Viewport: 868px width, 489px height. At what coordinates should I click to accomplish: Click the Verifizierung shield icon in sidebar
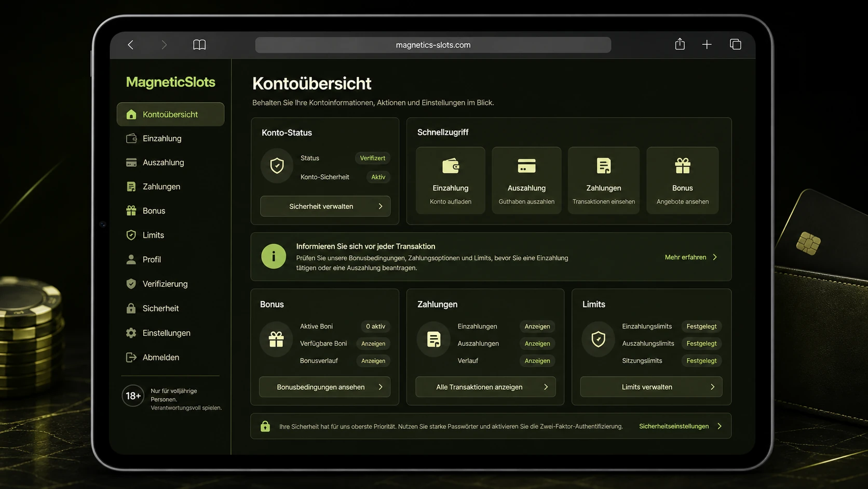coord(131,284)
